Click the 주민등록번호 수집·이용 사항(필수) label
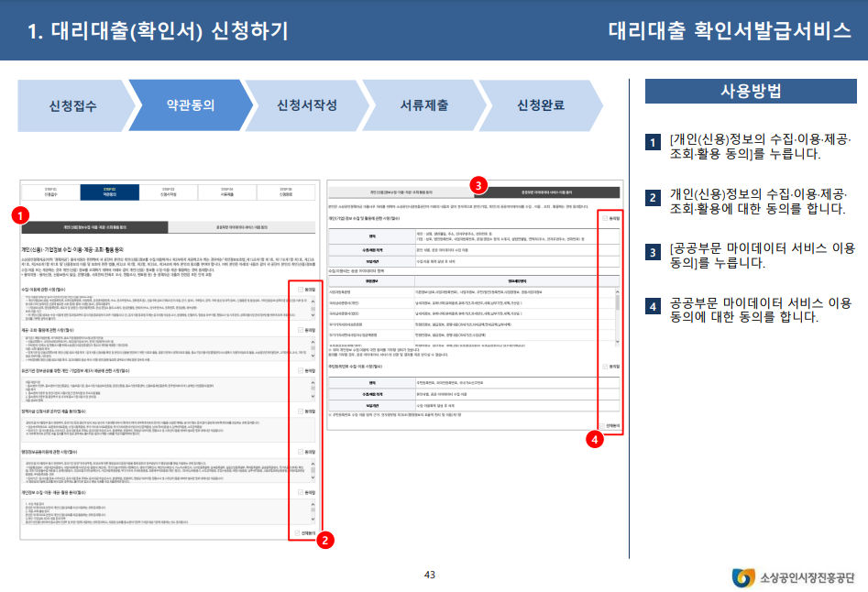The height and width of the screenshot is (592, 868). click(356, 367)
